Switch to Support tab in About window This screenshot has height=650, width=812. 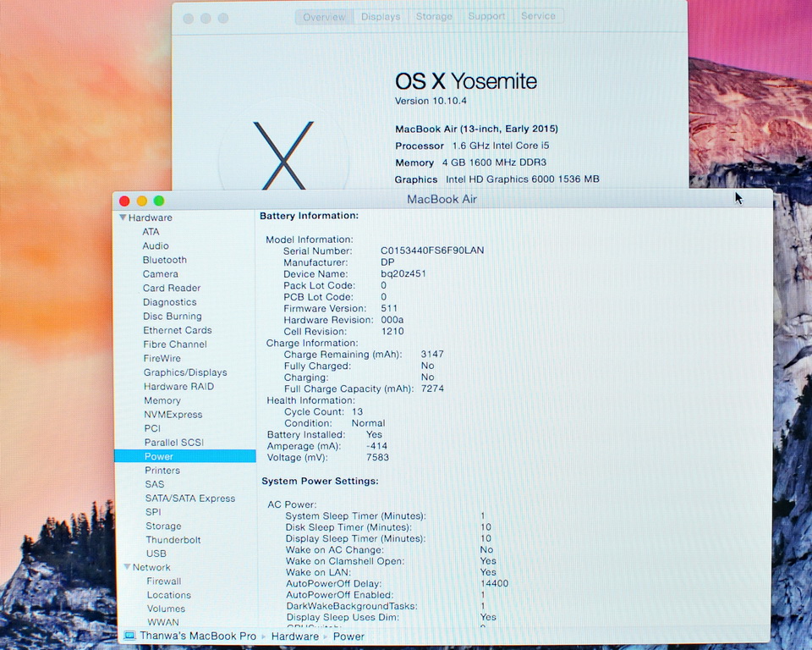point(486,17)
